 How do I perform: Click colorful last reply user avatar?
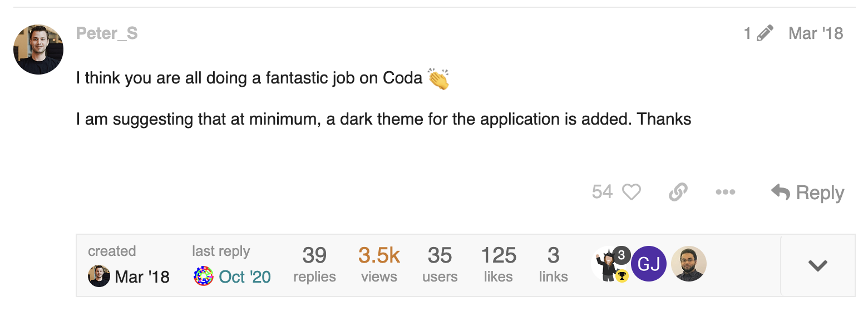coord(204,276)
